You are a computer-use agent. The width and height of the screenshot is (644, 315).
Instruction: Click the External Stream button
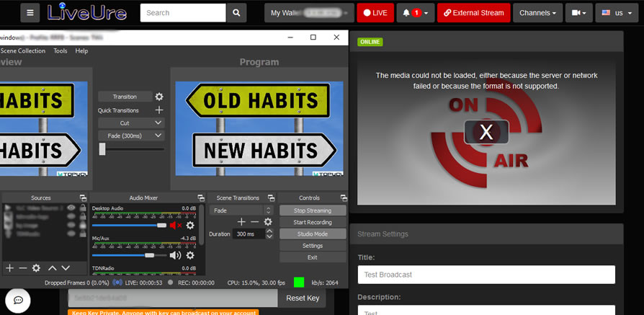(473, 13)
